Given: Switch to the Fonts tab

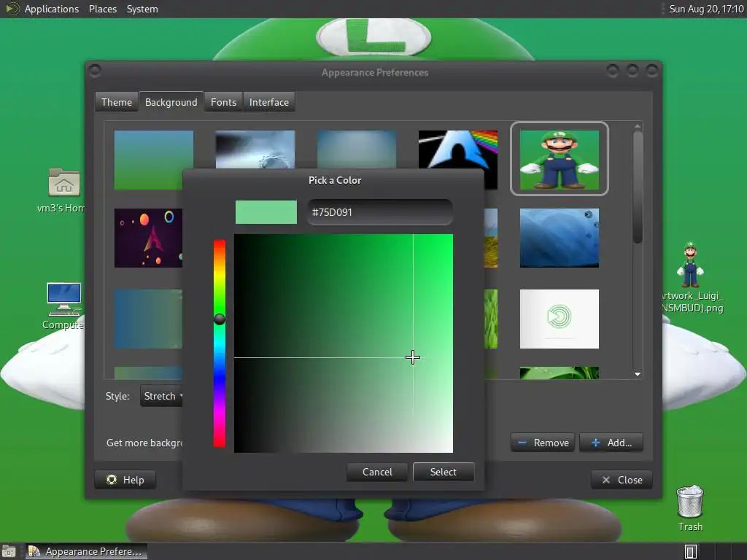Looking at the screenshot, I should [x=223, y=102].
